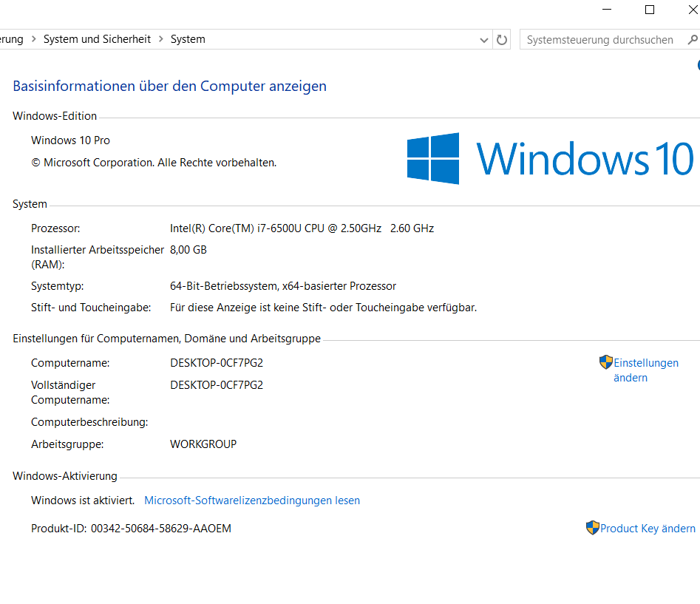Click the RAM value 8,00 GB

pos(188,250)
